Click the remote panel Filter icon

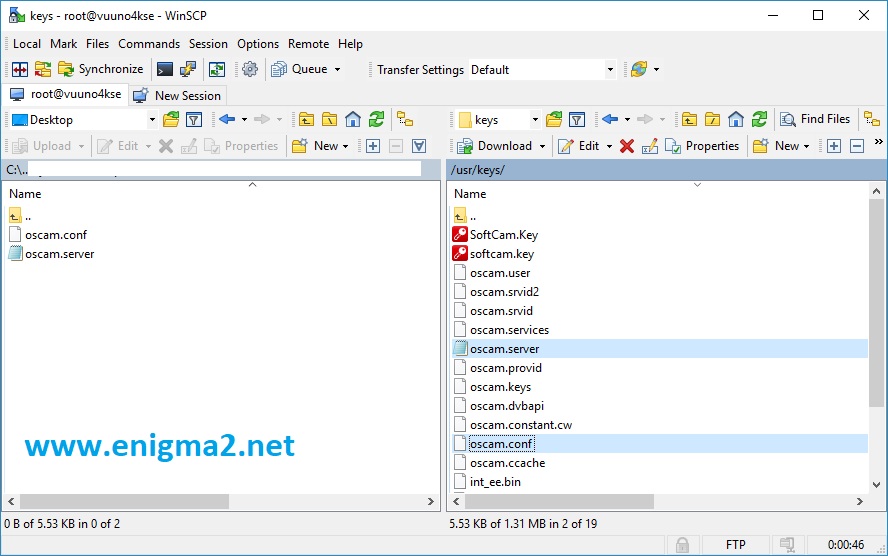[577, 119]
